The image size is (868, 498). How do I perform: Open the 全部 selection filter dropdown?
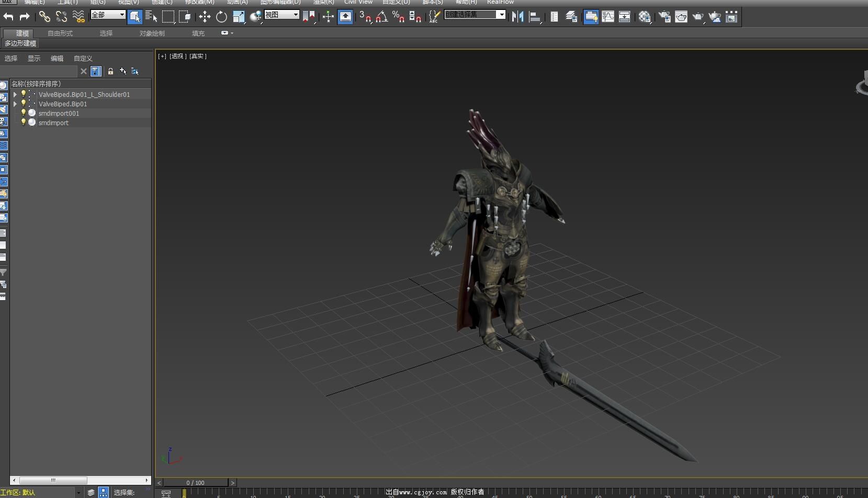[x=108, y=15]
